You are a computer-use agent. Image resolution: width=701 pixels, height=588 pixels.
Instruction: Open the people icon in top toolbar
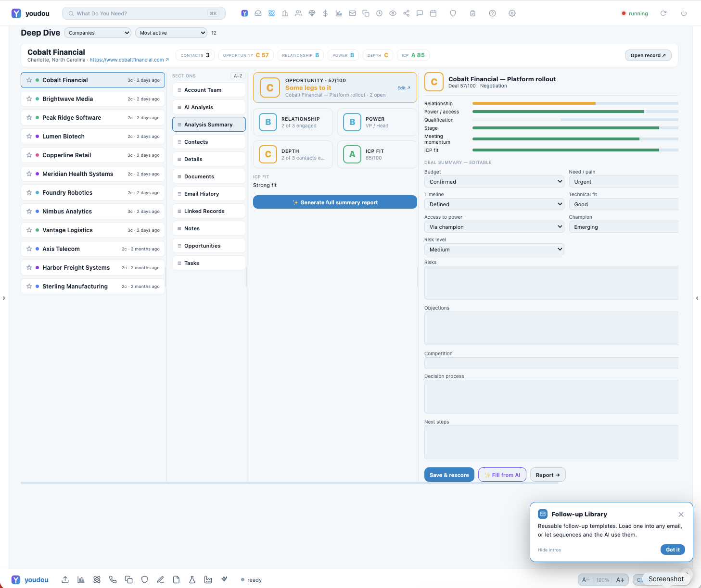299,13
